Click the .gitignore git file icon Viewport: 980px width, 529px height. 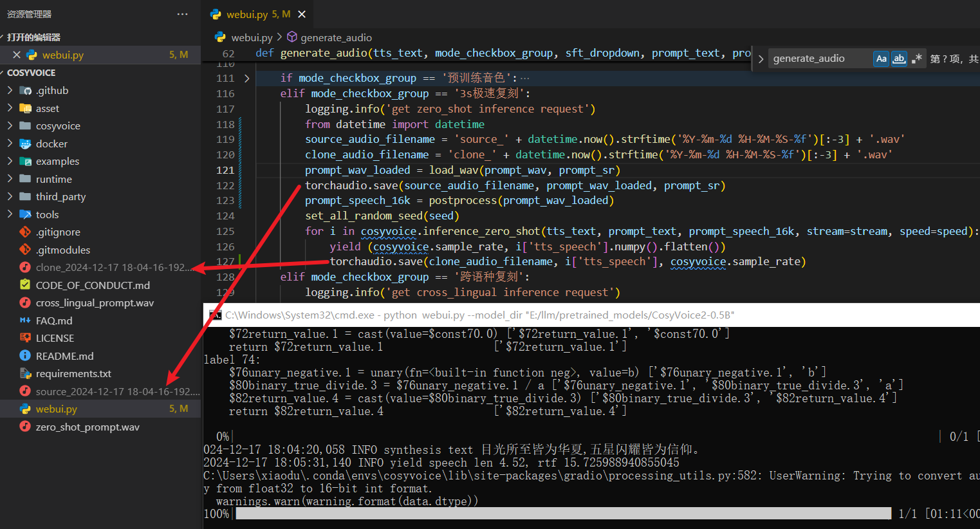[25, 232]
